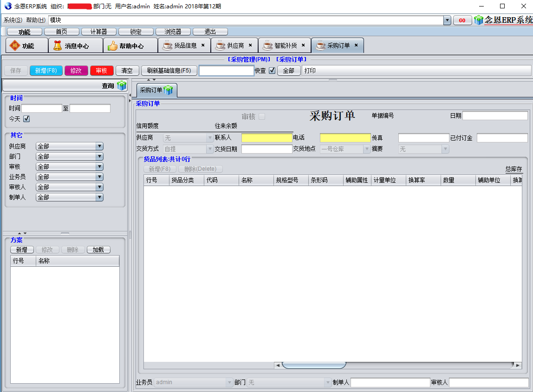Open the 系统(S) menu
This screenshot has height=392, width=533.
[13, 20]
